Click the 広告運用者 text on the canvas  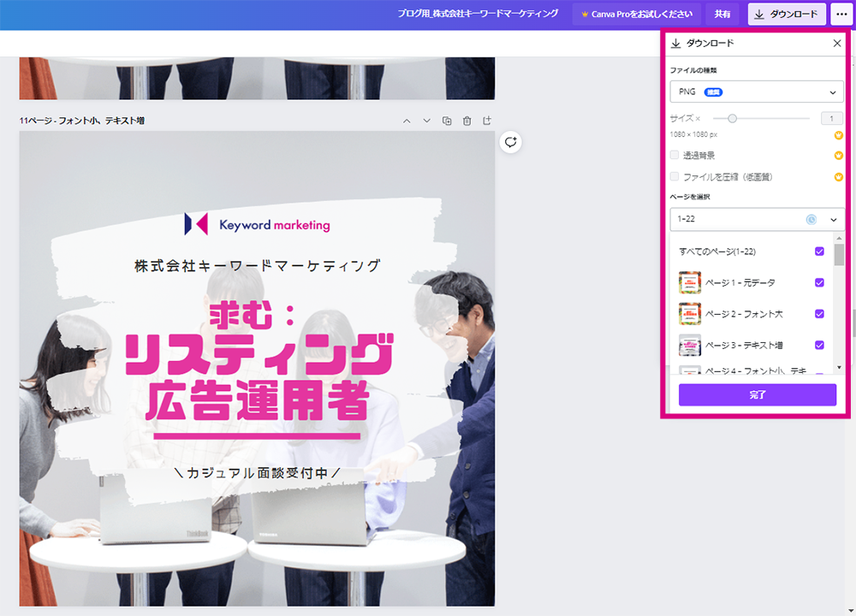point(258,401)
